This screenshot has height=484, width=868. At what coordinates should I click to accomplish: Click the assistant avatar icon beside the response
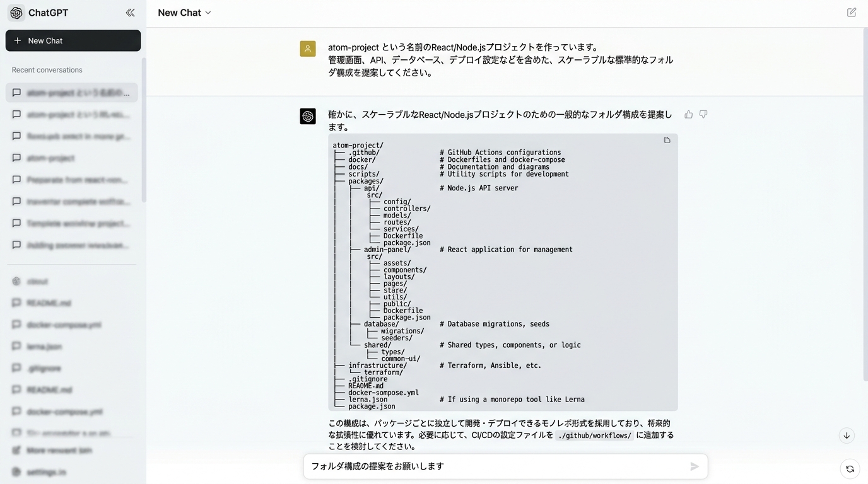(308, 116)
